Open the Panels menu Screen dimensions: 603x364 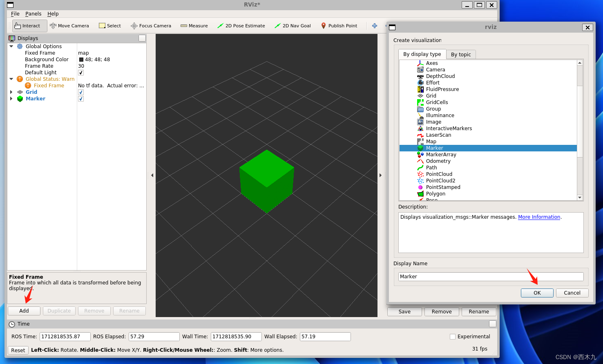click(33, 14)
